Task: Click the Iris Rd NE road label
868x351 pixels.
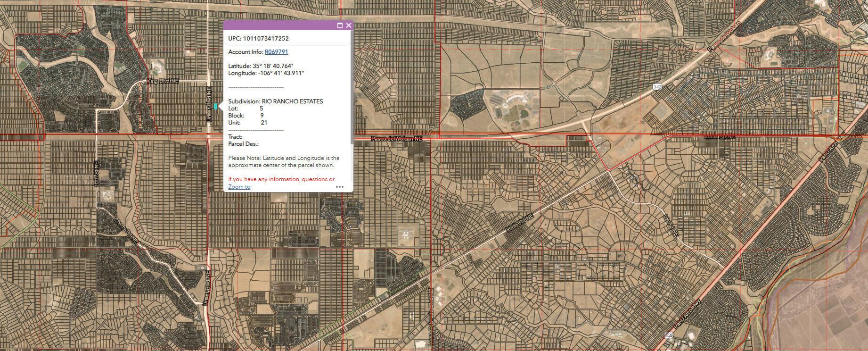Action: click(x=671, y=226)
